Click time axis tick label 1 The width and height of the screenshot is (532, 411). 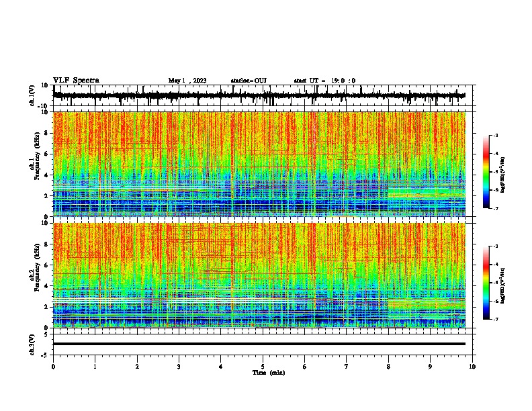(95, 367)
